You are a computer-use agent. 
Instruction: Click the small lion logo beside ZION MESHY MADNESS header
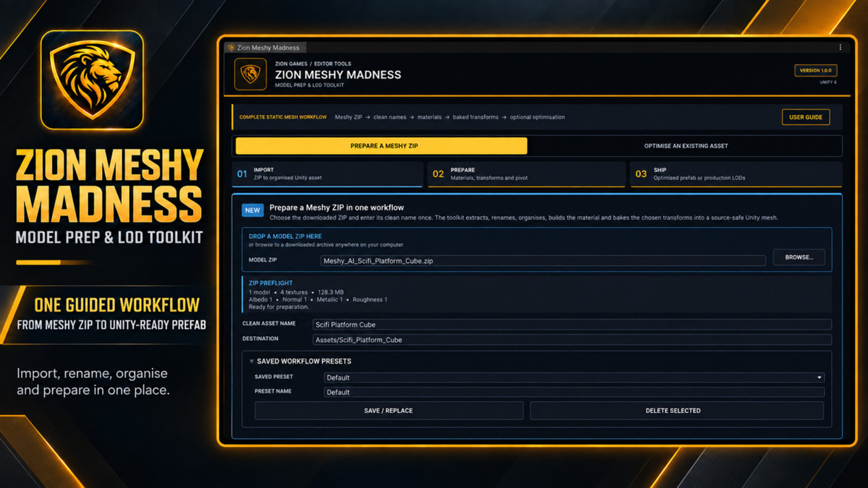[250, 74]
